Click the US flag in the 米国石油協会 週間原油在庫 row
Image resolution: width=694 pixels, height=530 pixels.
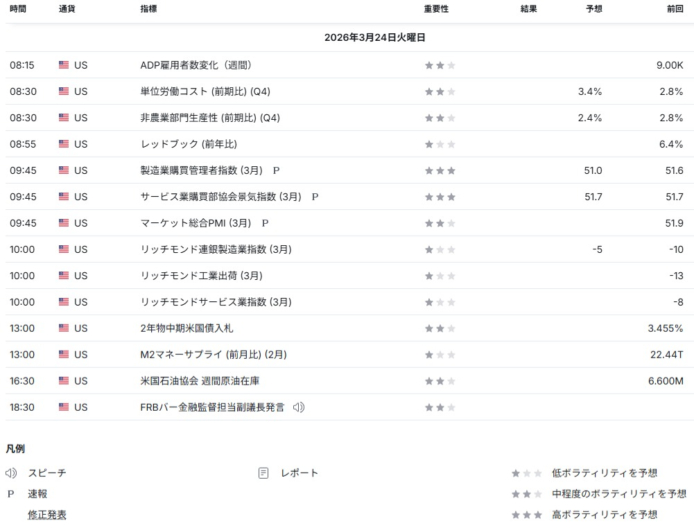click(x=64, y=381)
